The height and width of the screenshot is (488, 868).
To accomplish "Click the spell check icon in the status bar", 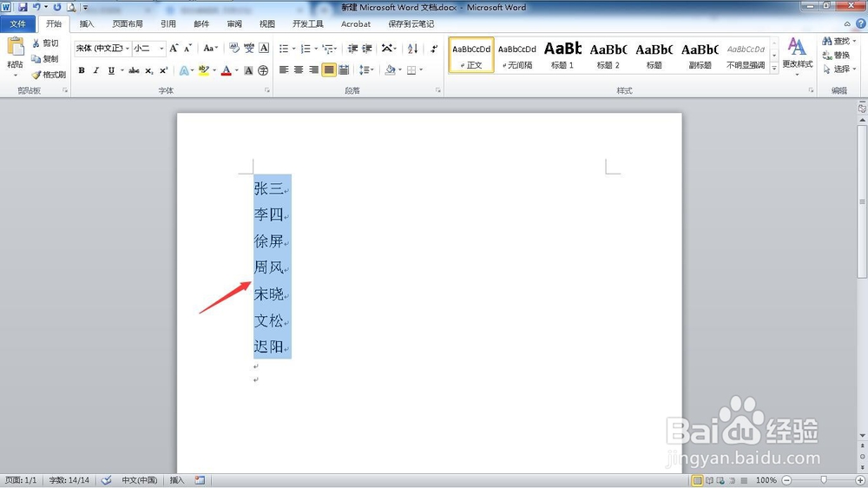I will click(x=106, y=480).
